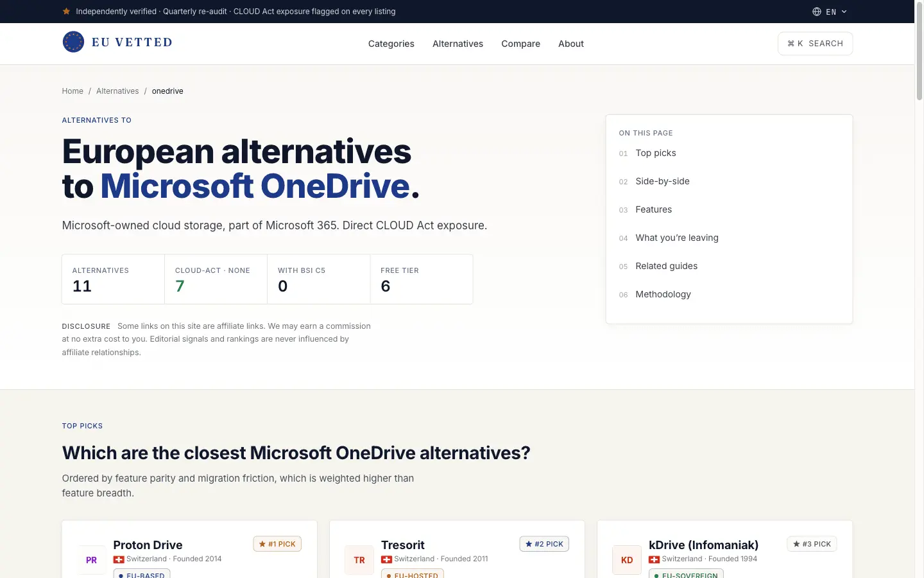
Task: Go to the Compare page
Action: [521, 44]
